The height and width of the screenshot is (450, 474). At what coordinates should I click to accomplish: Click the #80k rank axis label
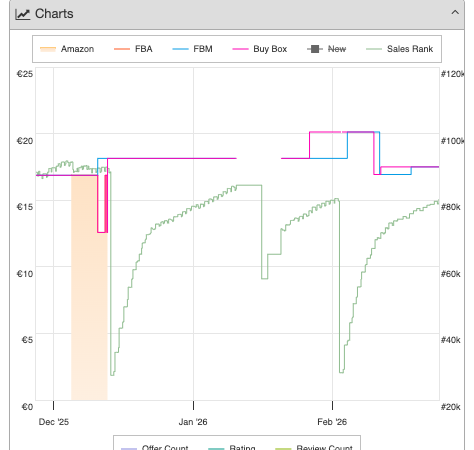451,207
